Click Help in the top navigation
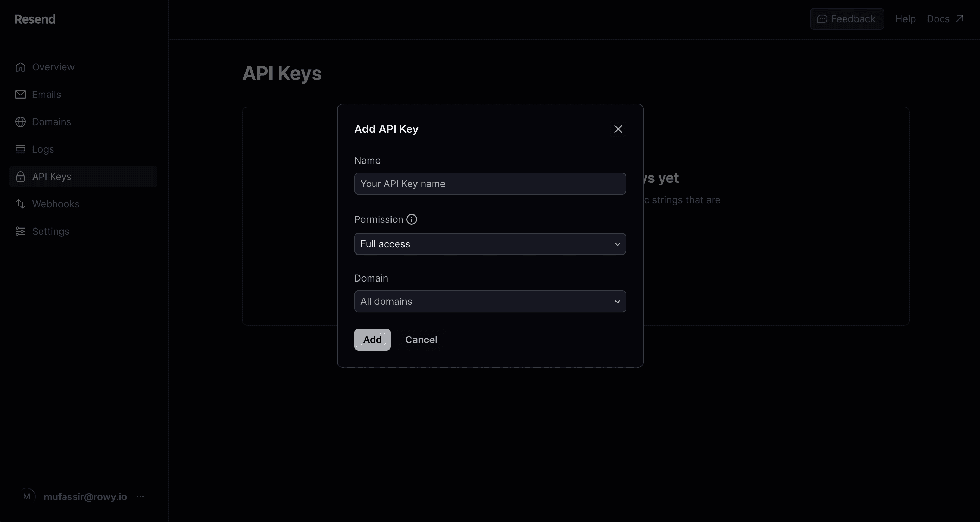Viewport: 980px width, 522px height. coord(905,18)
